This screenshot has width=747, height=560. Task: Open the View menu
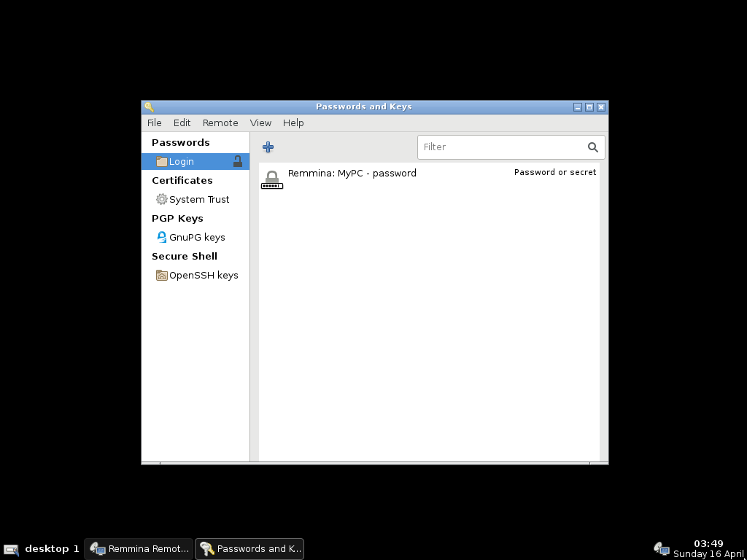260,122
